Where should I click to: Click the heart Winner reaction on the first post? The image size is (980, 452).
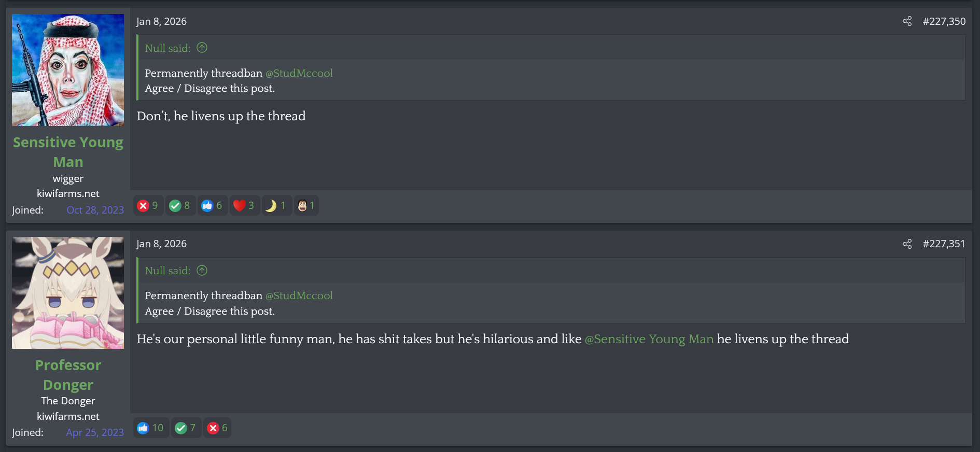coord(244,205)
